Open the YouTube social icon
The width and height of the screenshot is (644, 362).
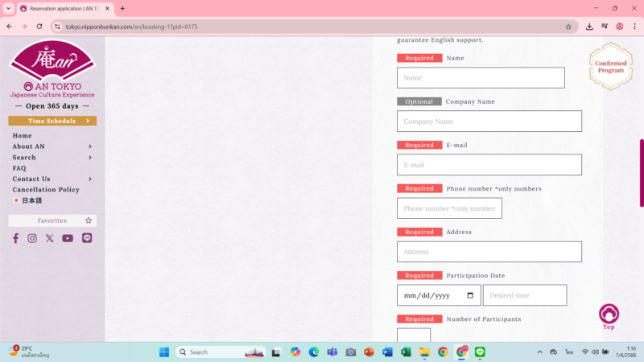pos(68,238)
